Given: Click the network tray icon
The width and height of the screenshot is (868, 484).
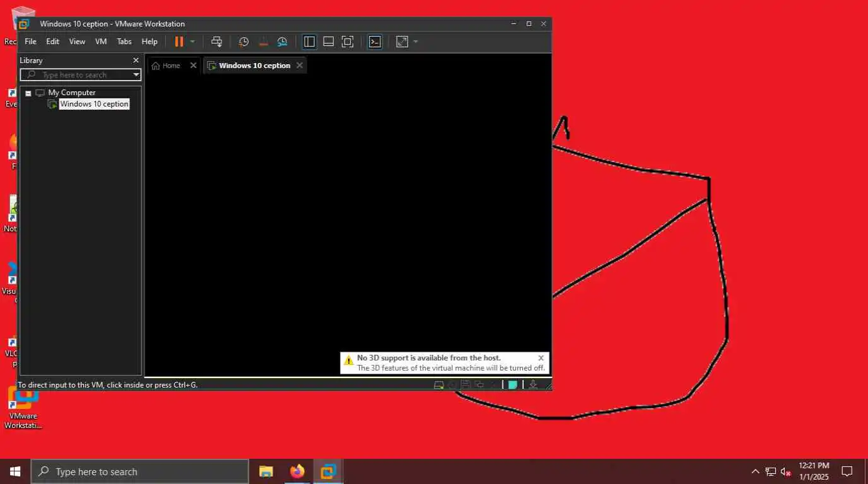Looking at the screenshot, I should coord(771,471).
